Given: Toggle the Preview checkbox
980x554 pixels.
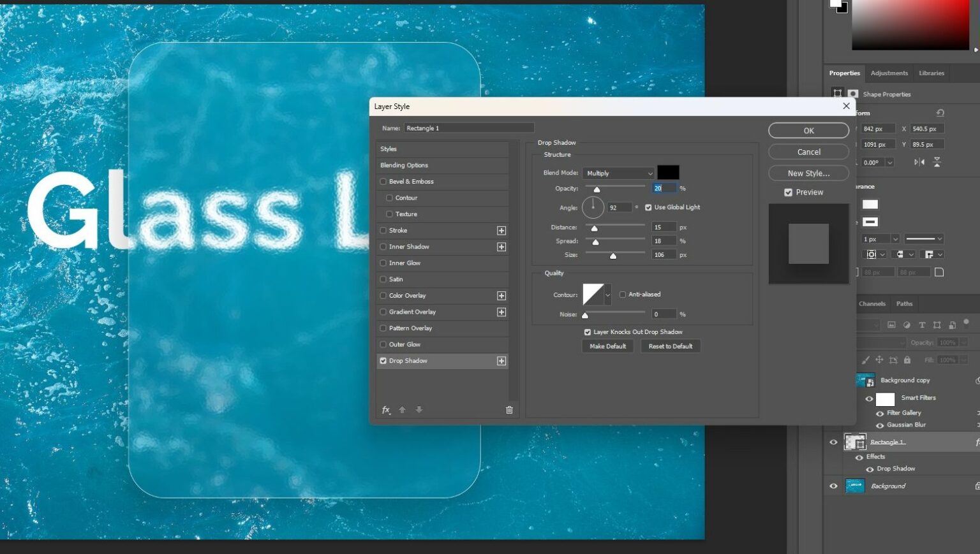Looking at the screenshot, I should click(788, 192).
